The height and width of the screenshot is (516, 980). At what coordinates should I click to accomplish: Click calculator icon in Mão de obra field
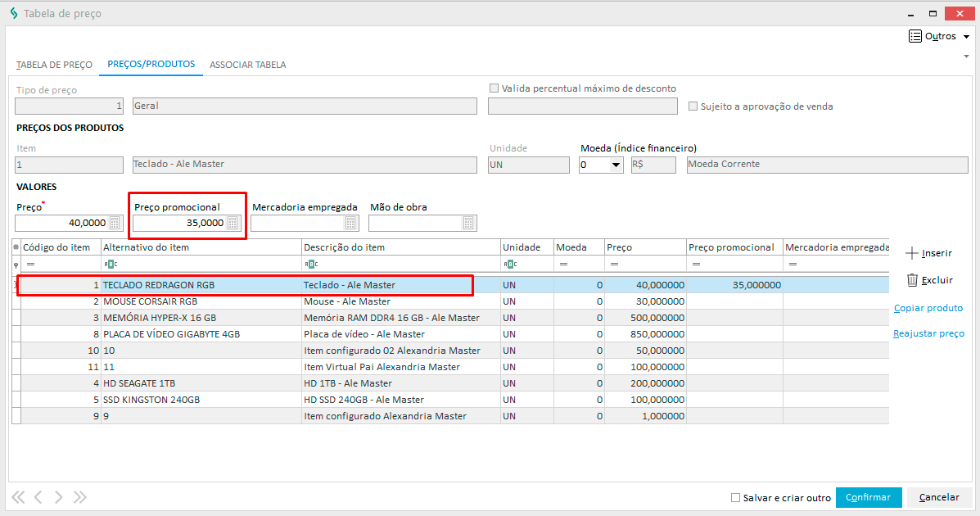468,223
